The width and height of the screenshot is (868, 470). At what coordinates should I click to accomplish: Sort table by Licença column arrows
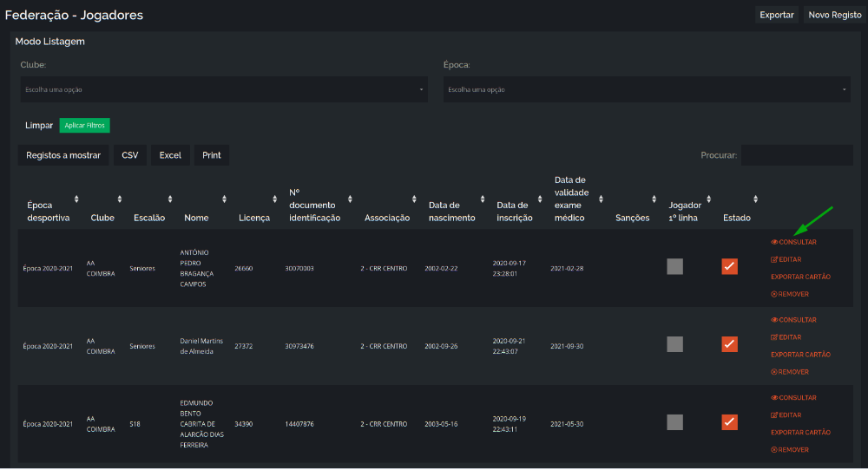point(274,199)
